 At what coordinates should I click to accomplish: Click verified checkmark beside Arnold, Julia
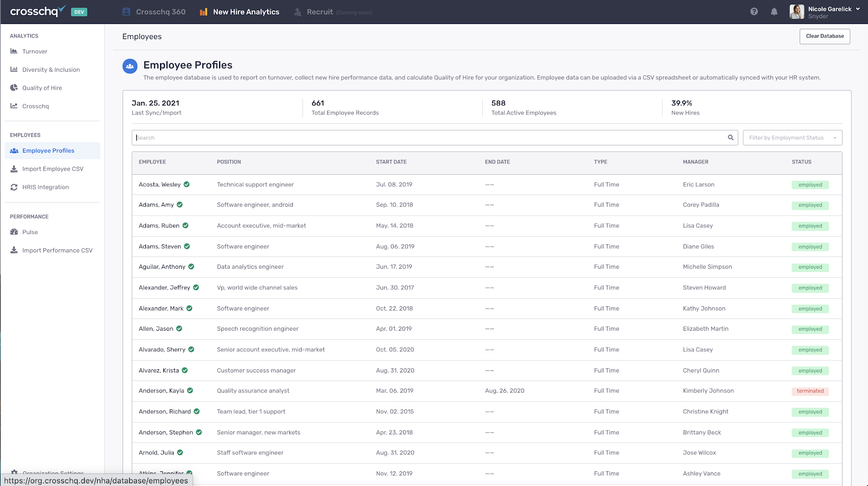click(x=180, y=452)
